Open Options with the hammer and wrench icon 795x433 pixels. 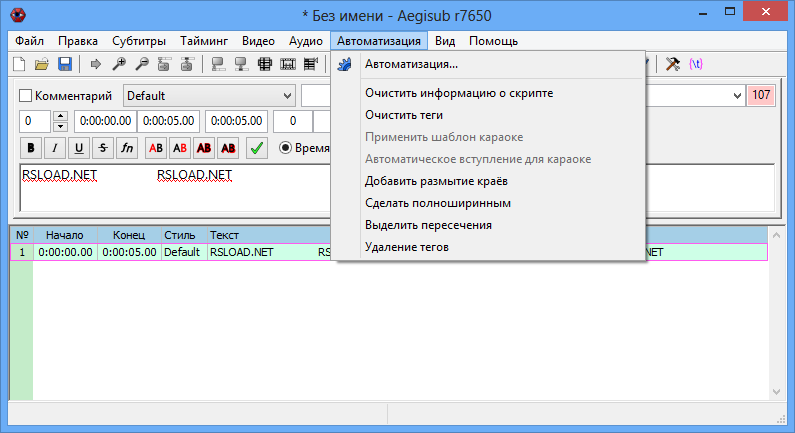tap(672, 64)
